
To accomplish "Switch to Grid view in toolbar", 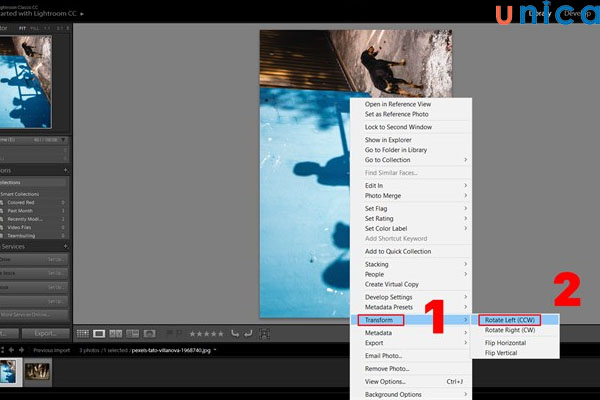I will [x=84, y=333].
